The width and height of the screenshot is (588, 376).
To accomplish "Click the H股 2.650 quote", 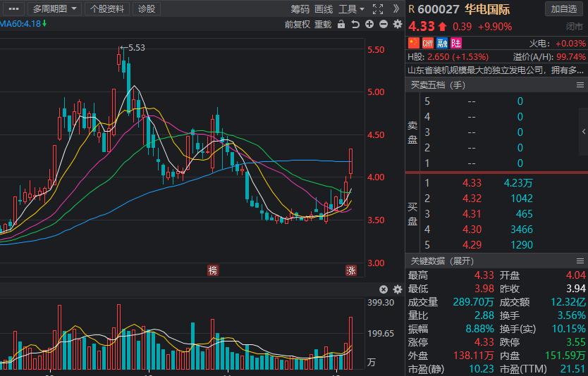I will pos(448,57).
